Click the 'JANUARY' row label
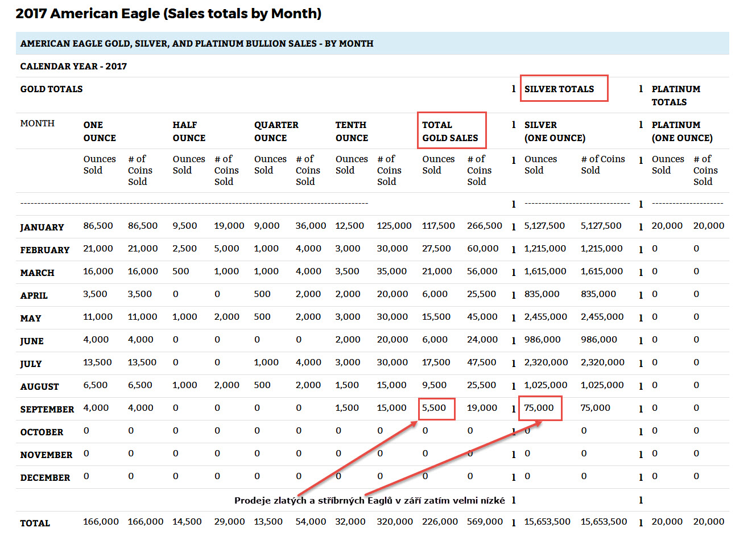Viewport: 756px width, 540px height. [42, 227]
